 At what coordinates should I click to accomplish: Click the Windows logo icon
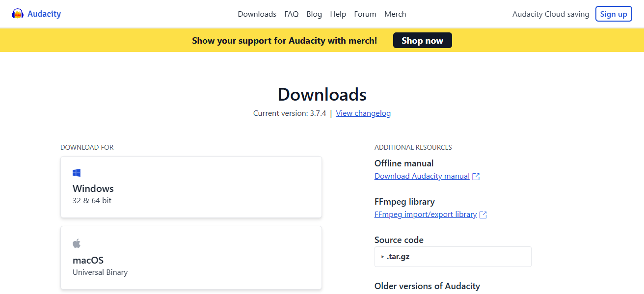[77, 173]
